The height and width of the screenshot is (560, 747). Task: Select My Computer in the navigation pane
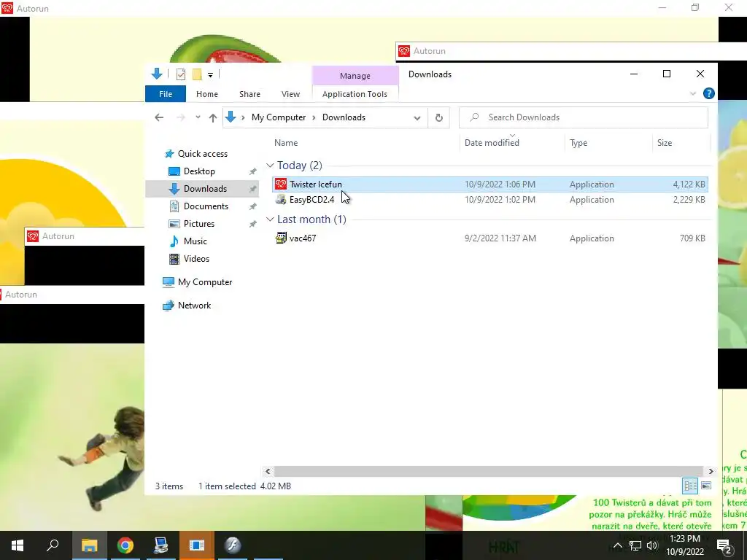(205, 282)
